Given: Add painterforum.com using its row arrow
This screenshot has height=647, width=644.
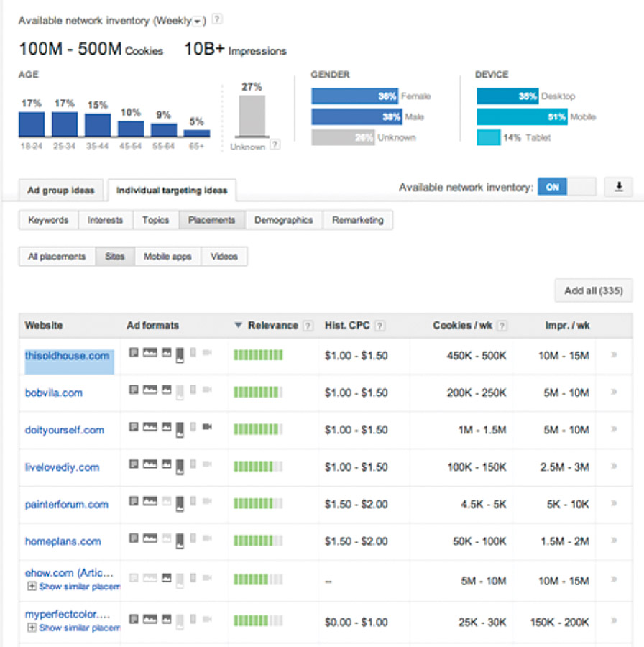Looking at the screenshot, I should click(x=614, y=503).
